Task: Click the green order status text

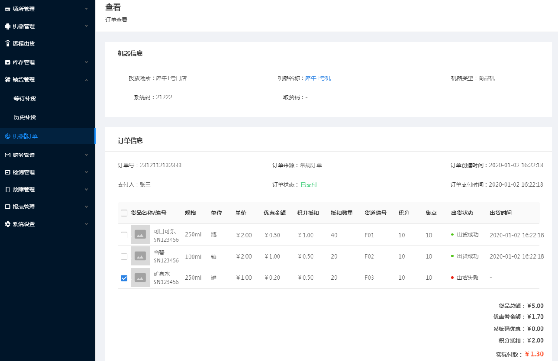Action: [309, 184]
